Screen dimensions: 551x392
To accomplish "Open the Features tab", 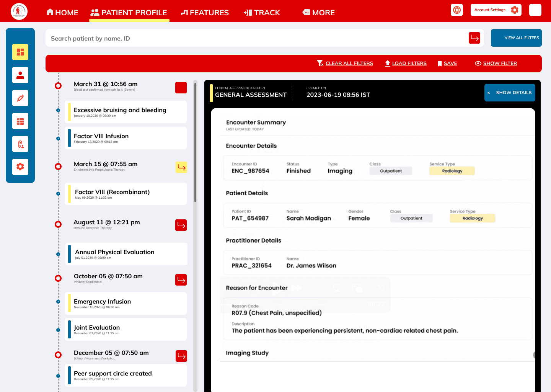I will [205, 13].
